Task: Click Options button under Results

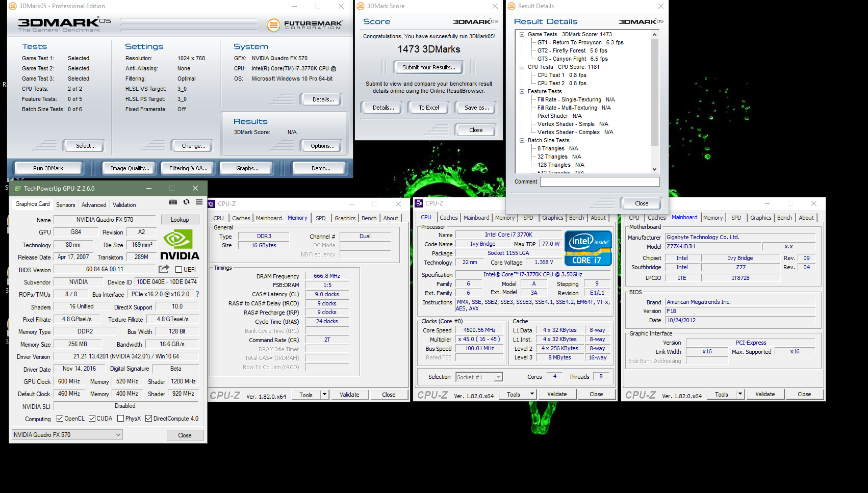Action: coord(322,146)
